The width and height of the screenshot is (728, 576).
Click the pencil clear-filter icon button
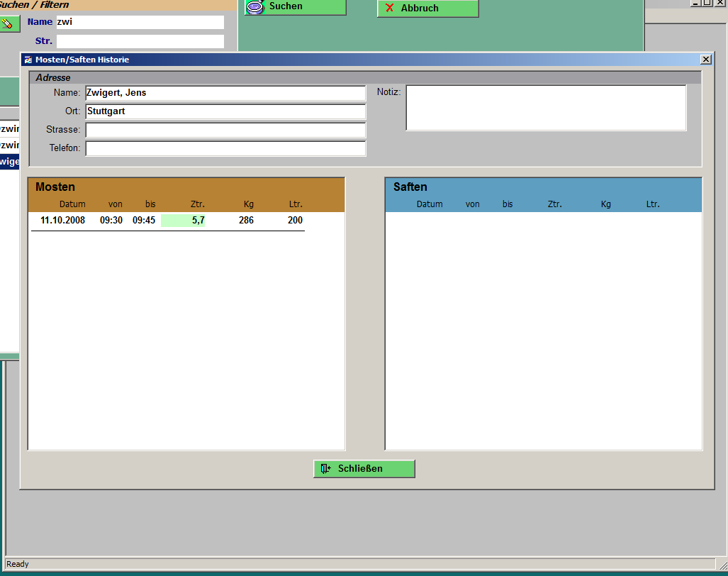[x=8, y=23]
